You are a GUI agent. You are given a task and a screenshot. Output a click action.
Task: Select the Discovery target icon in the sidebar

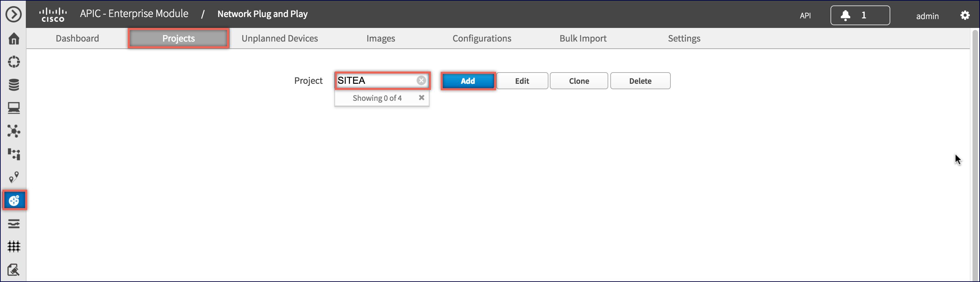coord(14,61)
